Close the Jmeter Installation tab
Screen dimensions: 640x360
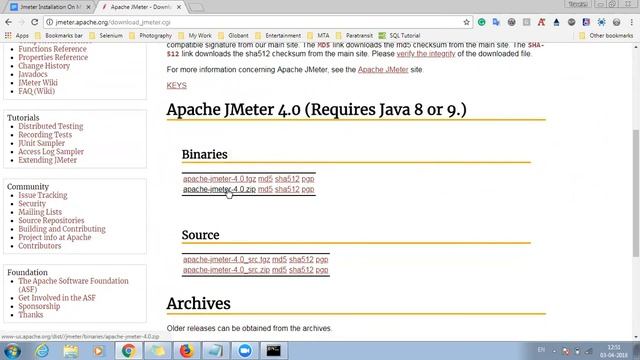[89, 7]
